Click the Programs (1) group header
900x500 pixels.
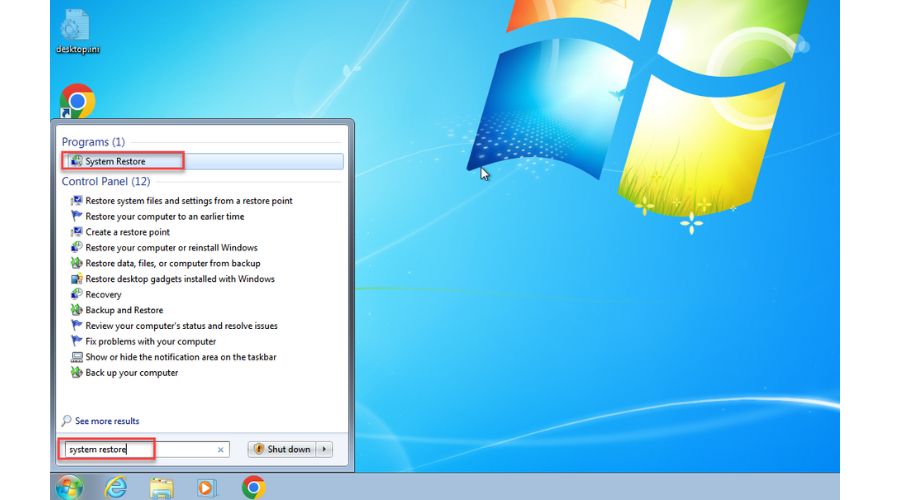(x=93, y=142)
